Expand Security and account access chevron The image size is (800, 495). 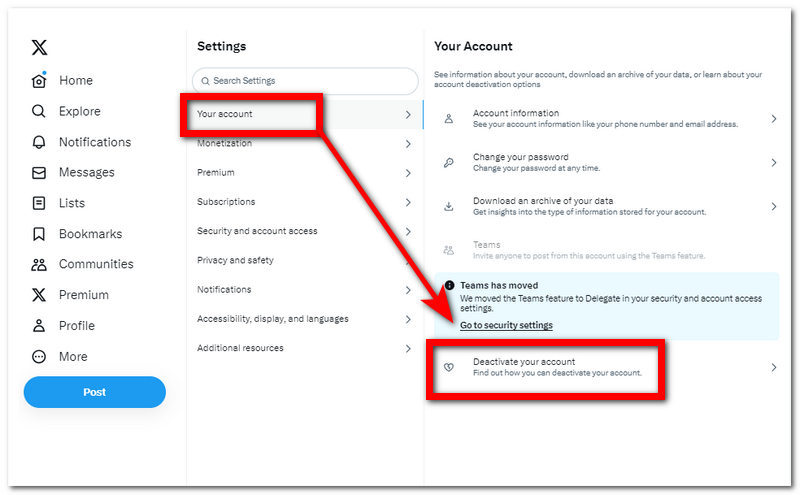click(408, 231)
